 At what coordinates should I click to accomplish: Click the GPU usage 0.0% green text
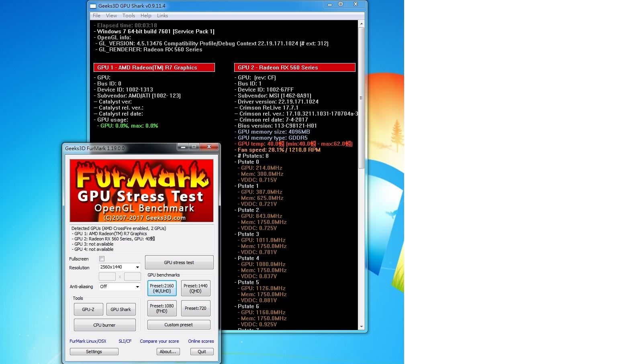pyautogui.click(x=128, y=126)
